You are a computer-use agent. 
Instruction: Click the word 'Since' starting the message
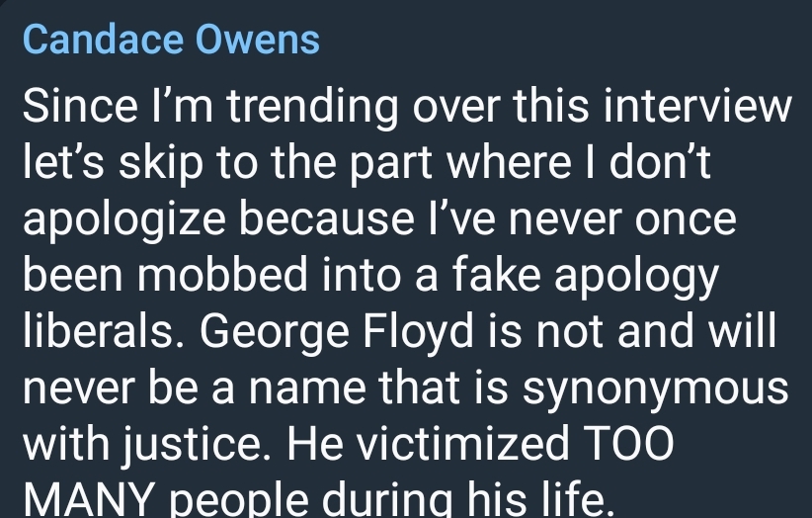[x=80, y=105]
